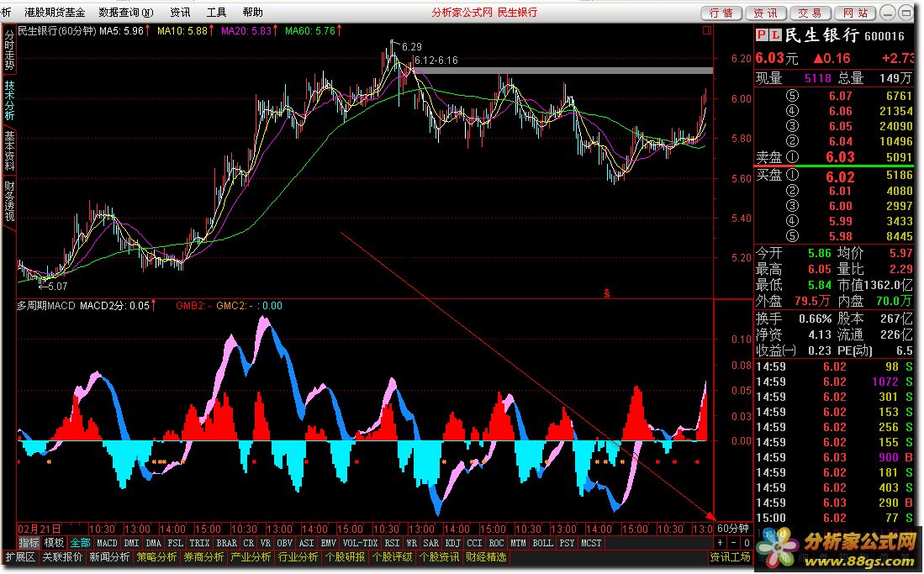924x574 pixels.
Task: Open the 财务透视 side tab
Action: tap(9, 202)
